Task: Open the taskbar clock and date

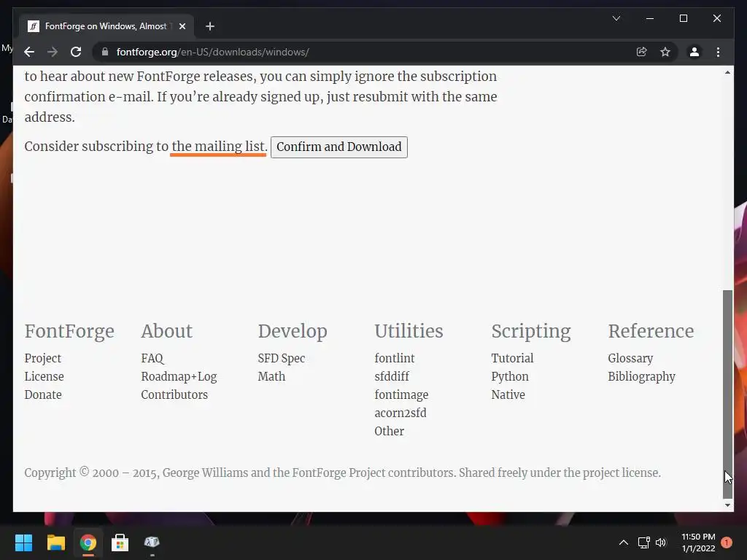Action: pyautogui.click(x=698, y=542)
